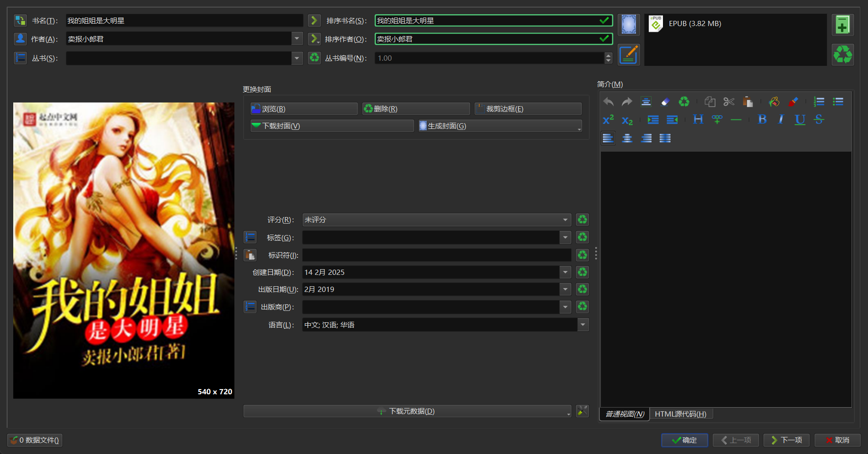Screen dimensions: 868x454
Task: Decrease indent with the outdent icon
Action: [672, 119]
